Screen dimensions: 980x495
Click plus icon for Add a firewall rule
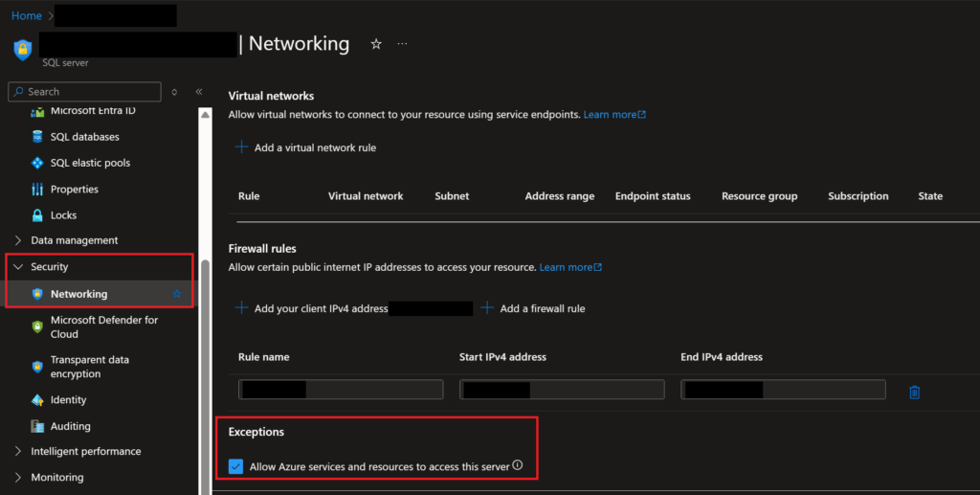pyautogui.click(x=487, y=307)
